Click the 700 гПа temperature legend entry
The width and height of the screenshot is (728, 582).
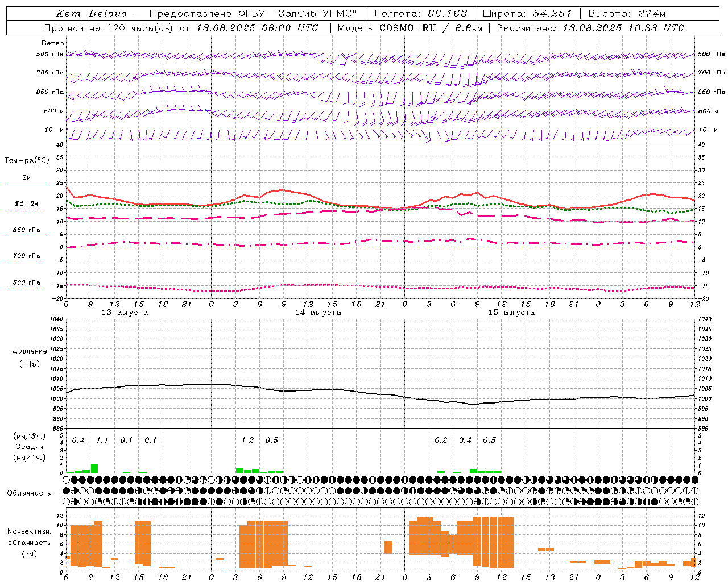[x=26, y=256]
